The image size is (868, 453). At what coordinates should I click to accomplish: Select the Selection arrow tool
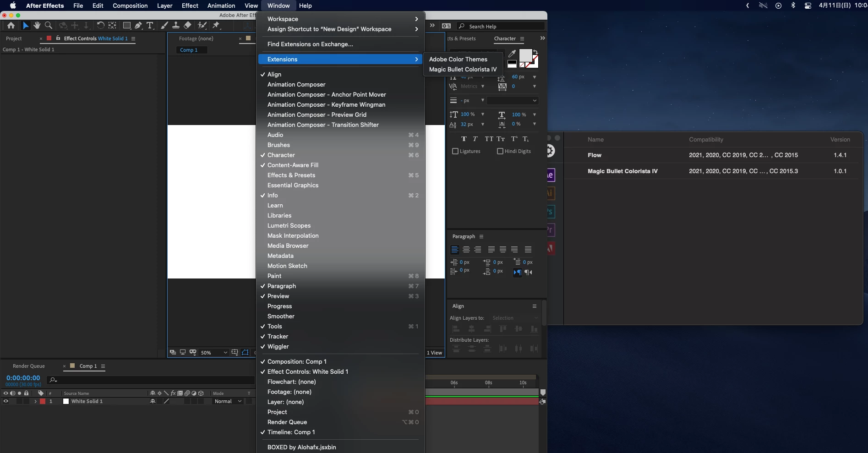[x=26, y=26]
